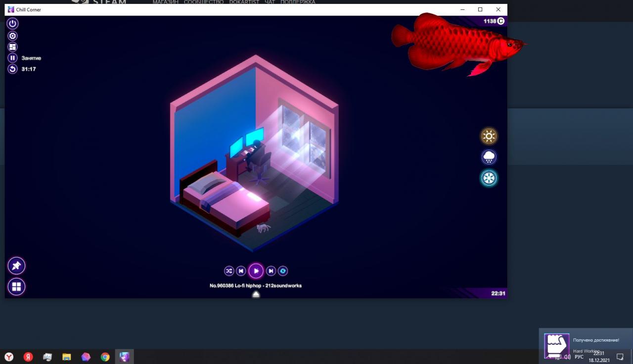
Task: Click the Занятие session label
Action: point(31,58)
